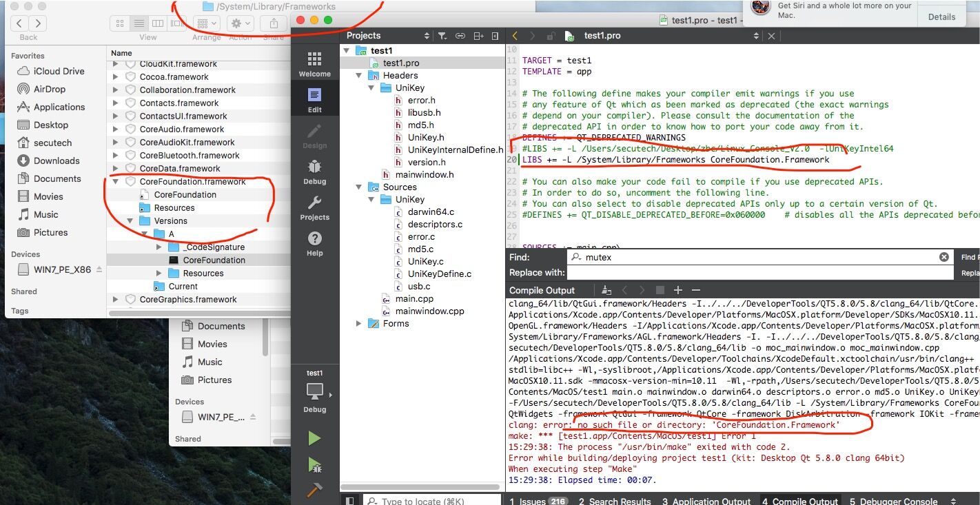Open the output panes chooser arrows
The image size is (980, 505).
pos(953,501)
